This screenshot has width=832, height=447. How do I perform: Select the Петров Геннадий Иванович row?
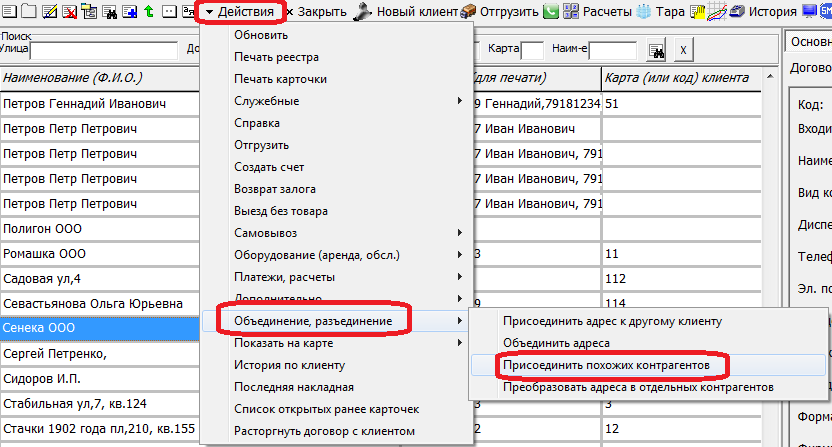point(98,103)
